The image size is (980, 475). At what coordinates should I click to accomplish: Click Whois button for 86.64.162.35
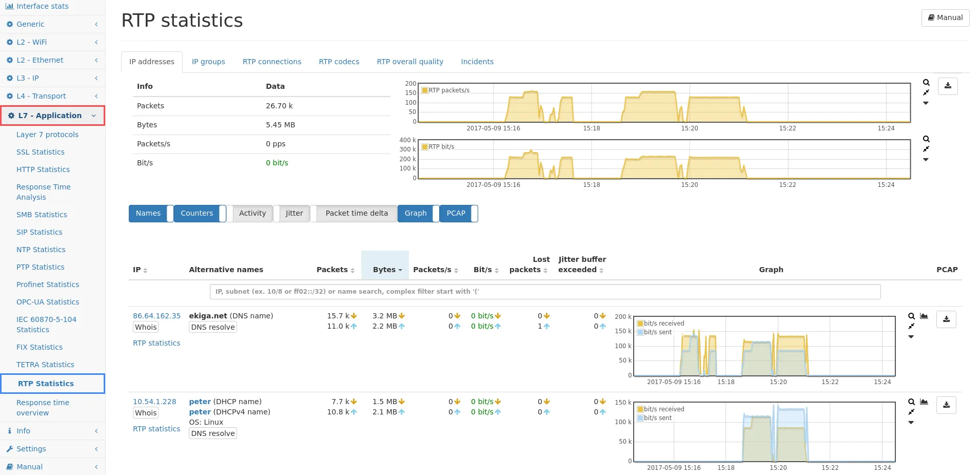tap(146, 327)
